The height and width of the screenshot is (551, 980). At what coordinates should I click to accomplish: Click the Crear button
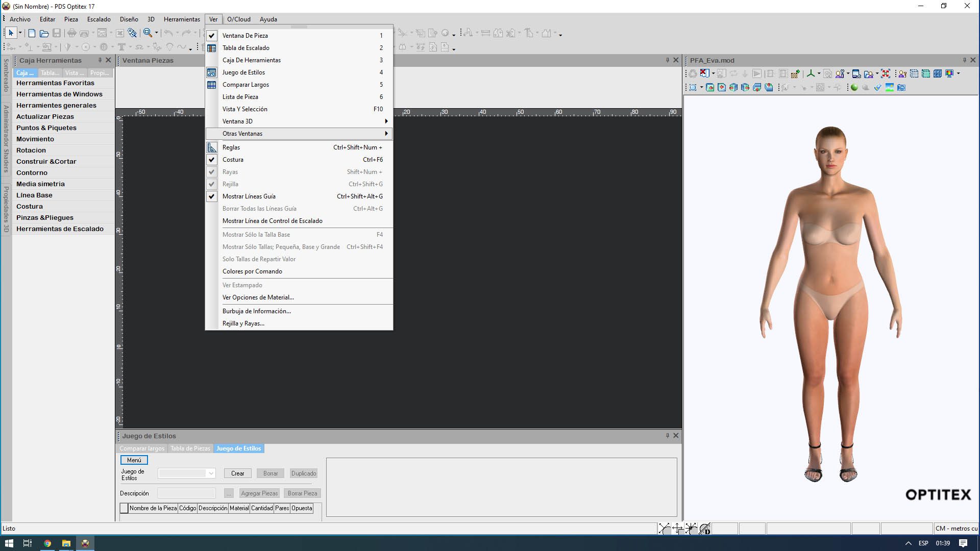click(x=237, y=473)
